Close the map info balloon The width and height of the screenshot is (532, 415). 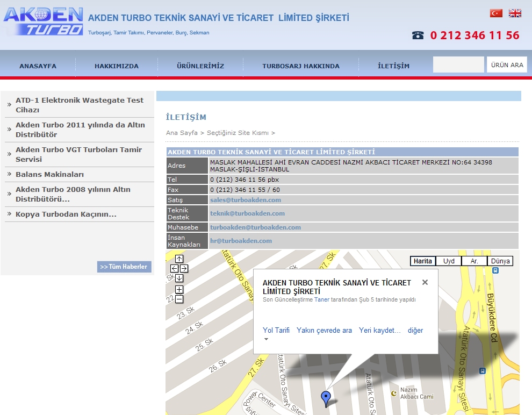coord(425,282)
